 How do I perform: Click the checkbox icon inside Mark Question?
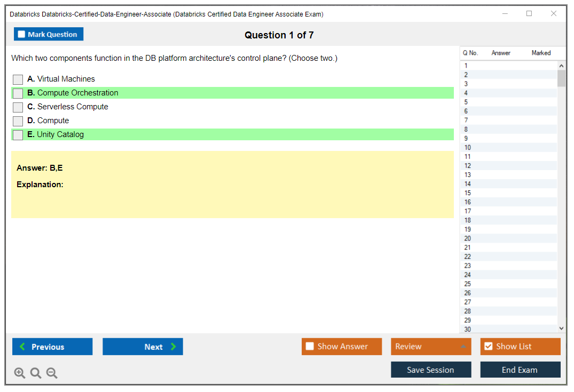click(21, 34)
